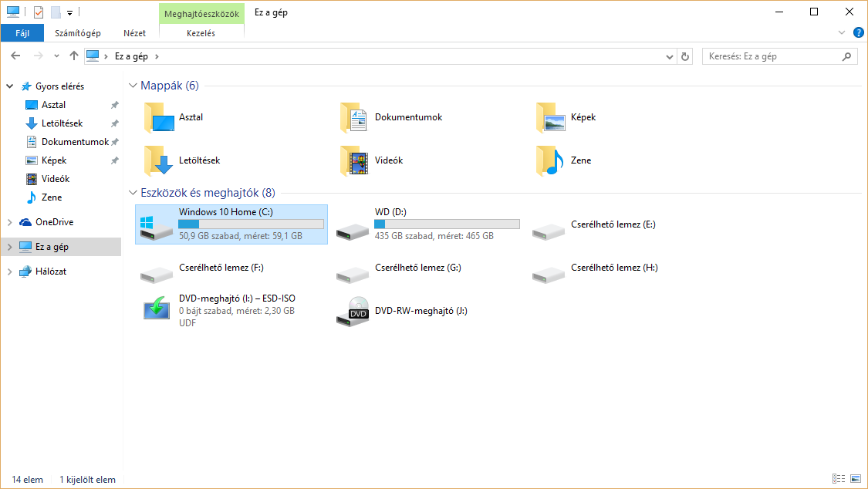The height and width of the screenshot is (489, 868).
Task: Click '435 GB szabad, méret: 465 GB' text
Action: 434,236
